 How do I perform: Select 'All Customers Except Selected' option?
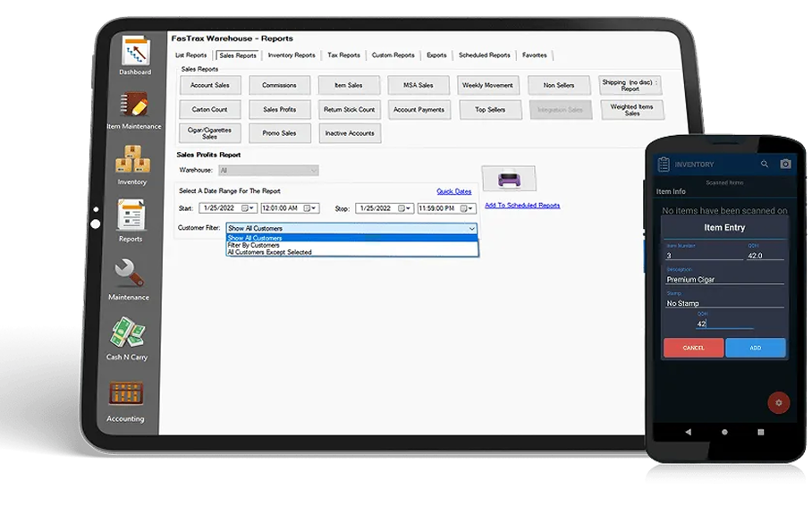coord(269,252)
